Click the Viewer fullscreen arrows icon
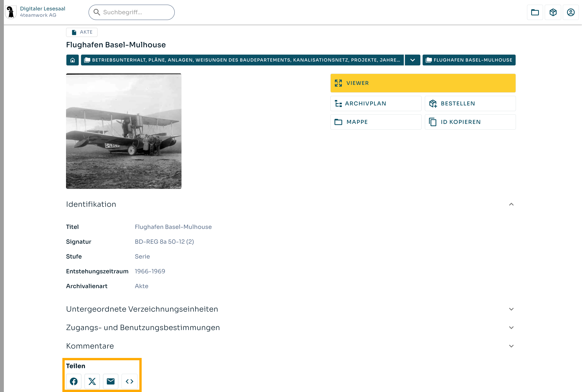Viewport: 582px width, 392px height. (x=338, y=83)
